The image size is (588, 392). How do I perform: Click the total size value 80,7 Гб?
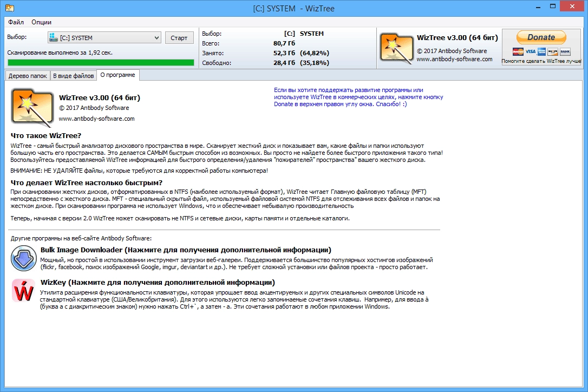click(284, 43)
